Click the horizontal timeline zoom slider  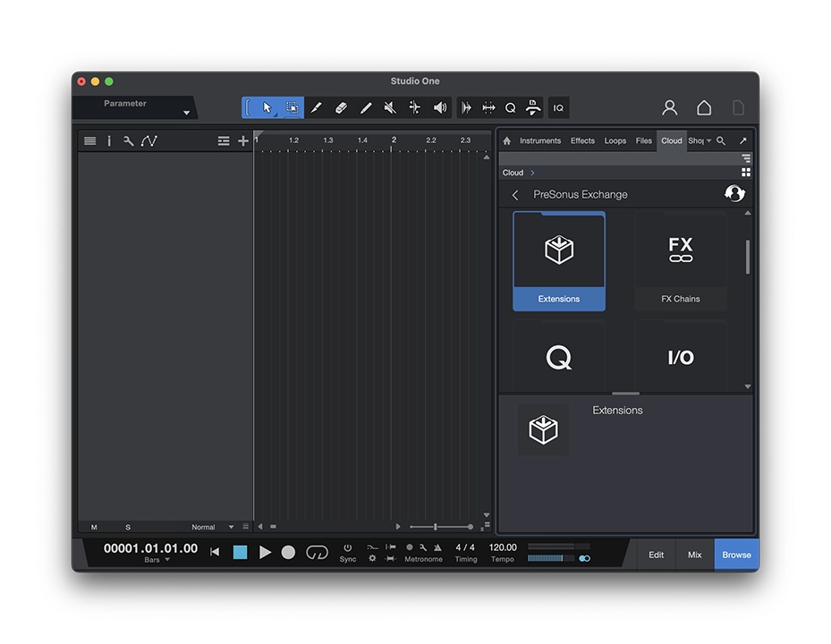pos(441,527)
